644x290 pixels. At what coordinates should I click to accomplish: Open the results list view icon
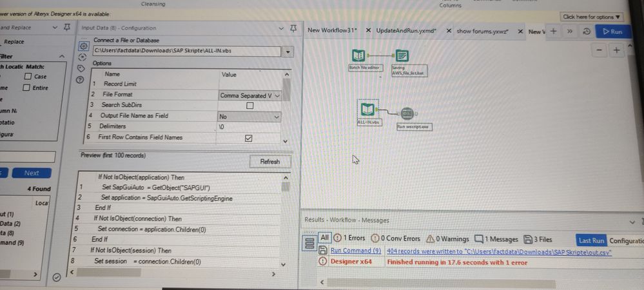tap(310, 244)
